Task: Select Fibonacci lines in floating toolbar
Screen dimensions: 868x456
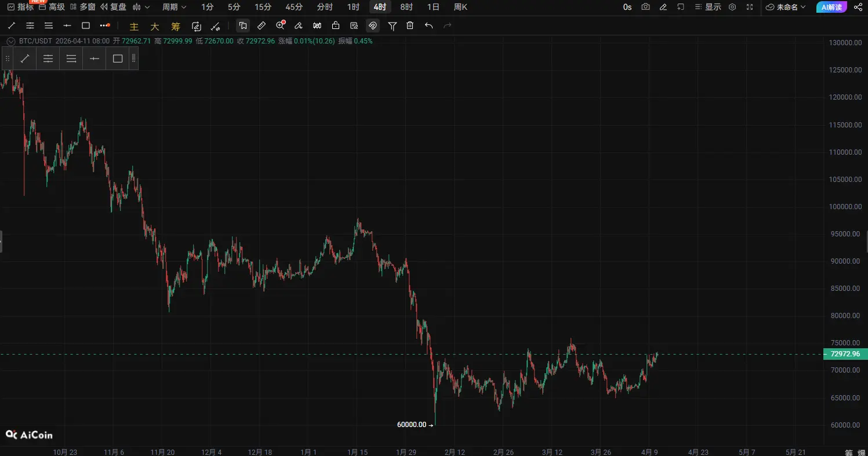Action: pos(48,59)
